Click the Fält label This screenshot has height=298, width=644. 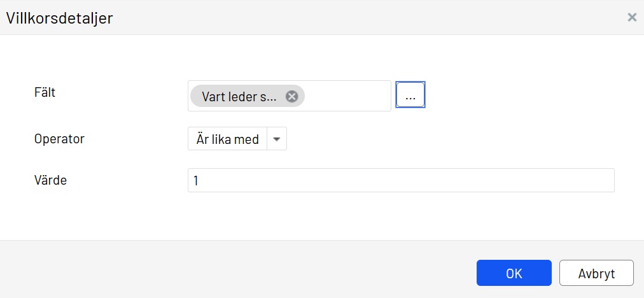click(45, 92)
